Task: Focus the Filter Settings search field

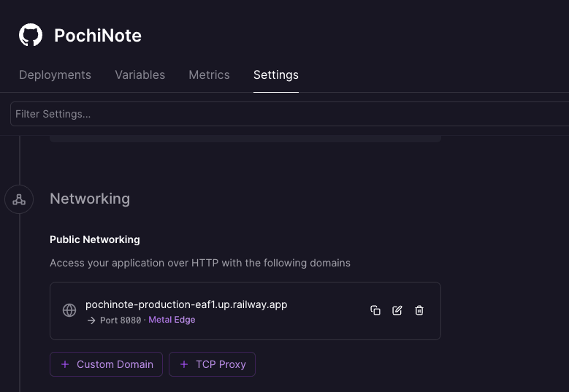Action: pyautogui.click(x=289, y=114)
